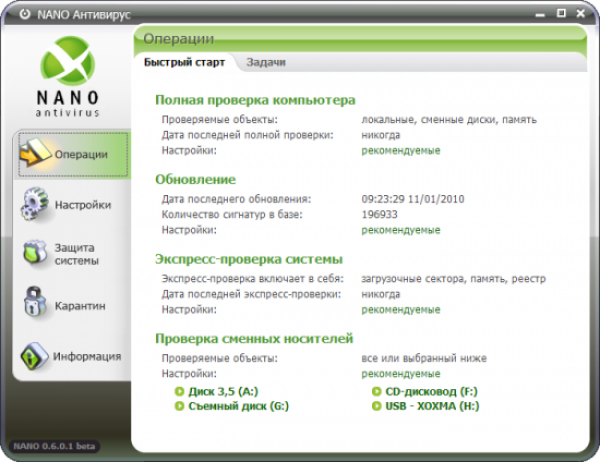Click text все или выбранный ниже
Image resolution: width=600 pixels, height=462 pixels.
424,358
